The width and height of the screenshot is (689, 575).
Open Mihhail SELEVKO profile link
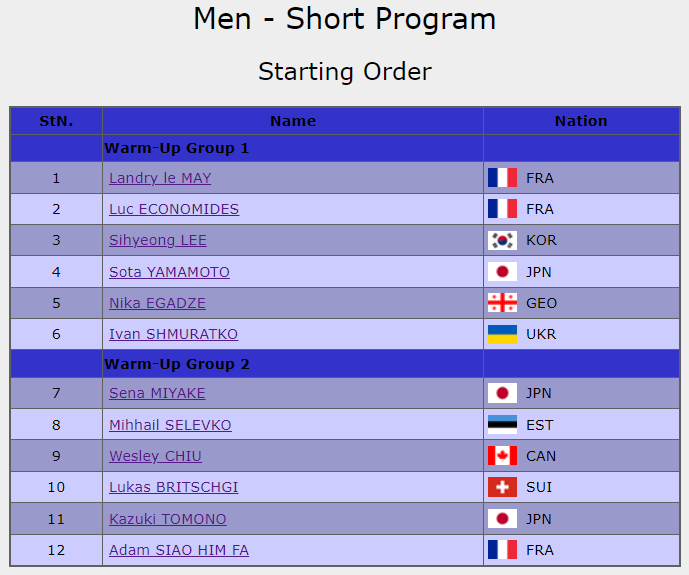pos(170,425)
